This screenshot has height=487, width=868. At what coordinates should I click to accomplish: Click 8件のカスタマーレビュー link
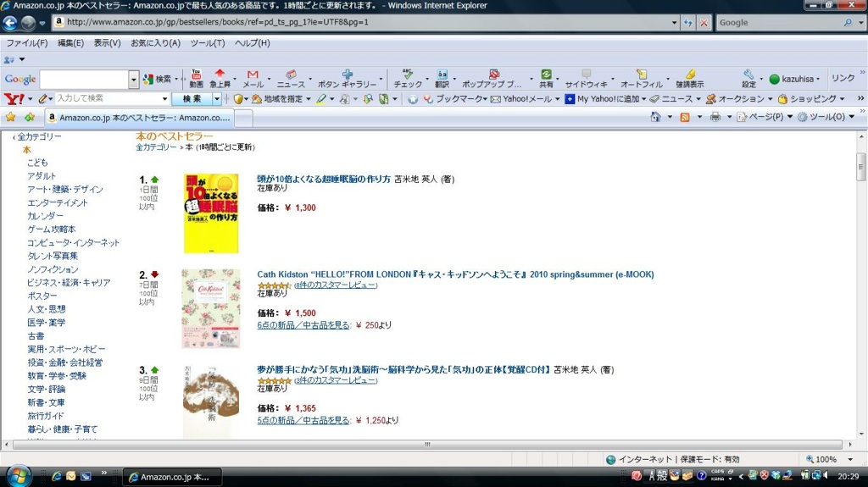pyautogui.click(x=336, y=285)
